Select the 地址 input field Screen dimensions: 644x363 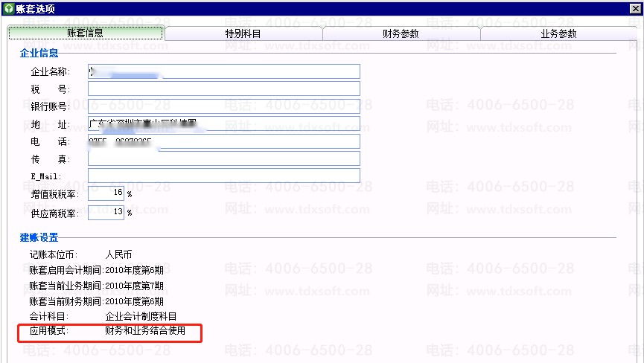coord(223,123)
